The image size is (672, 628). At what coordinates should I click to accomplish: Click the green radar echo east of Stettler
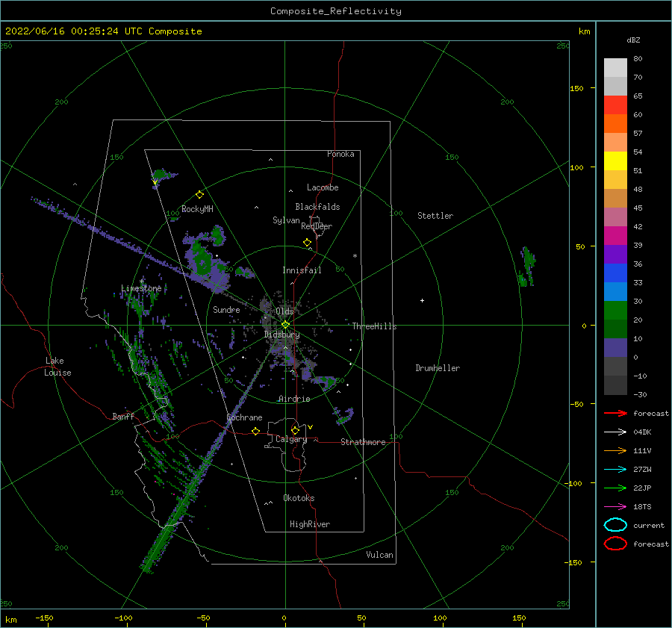point(526,267)
